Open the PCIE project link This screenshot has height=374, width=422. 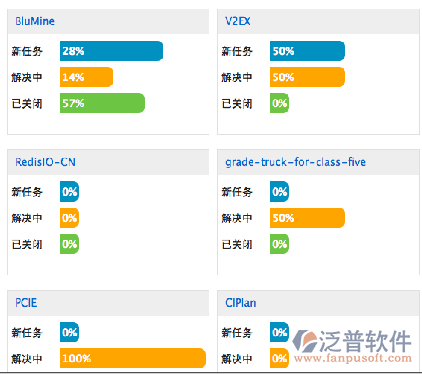[26, 303]
